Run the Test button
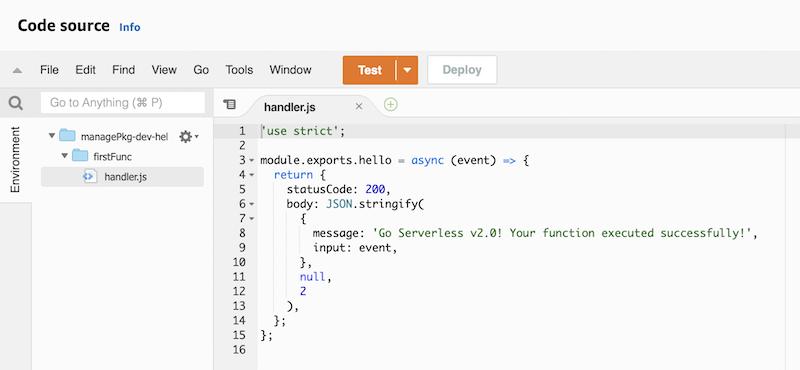This screenshot has height=370, width=800. pos(370,70)
